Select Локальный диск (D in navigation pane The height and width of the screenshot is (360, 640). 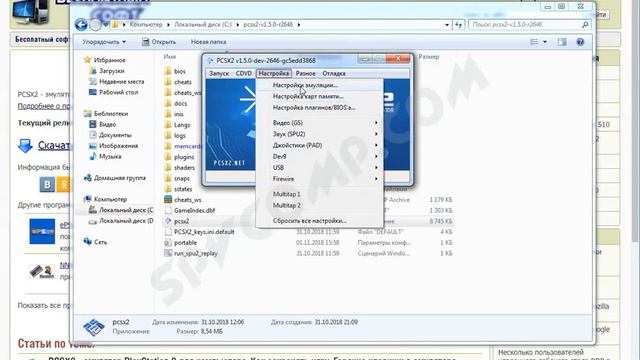tap(121, 221)
